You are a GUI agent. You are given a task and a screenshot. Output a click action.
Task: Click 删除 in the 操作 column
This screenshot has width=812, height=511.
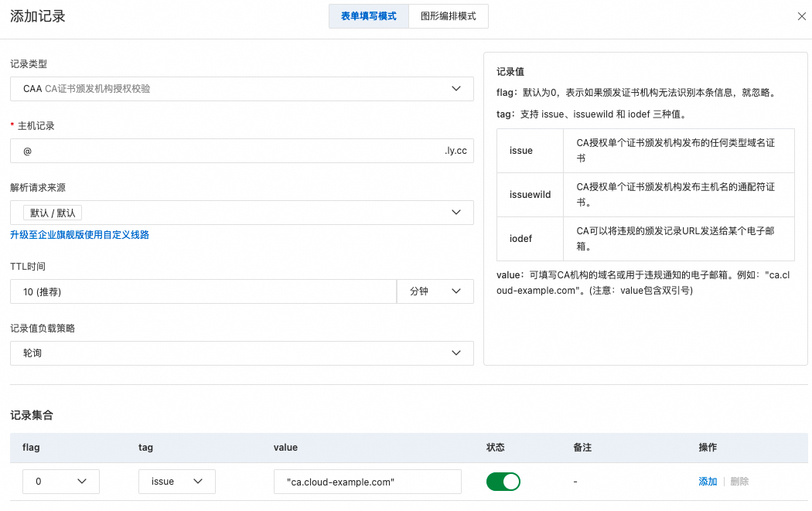(739, 482)
